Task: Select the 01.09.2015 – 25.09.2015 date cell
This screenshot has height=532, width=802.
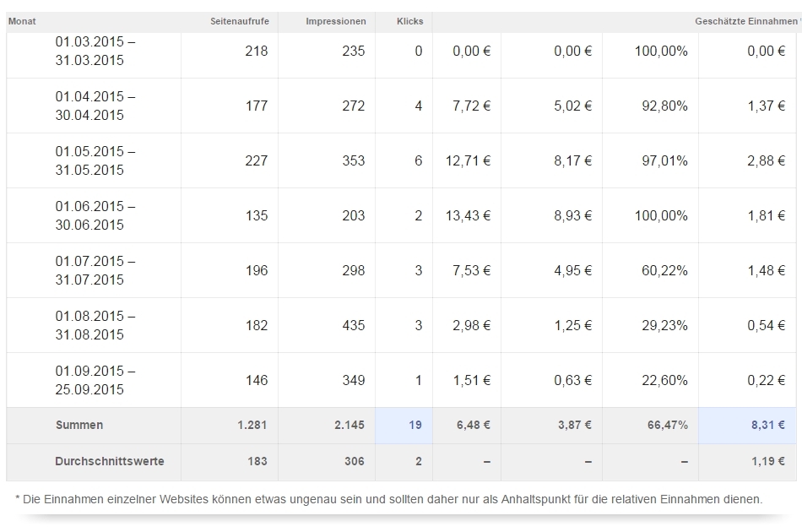Action: 95,380
